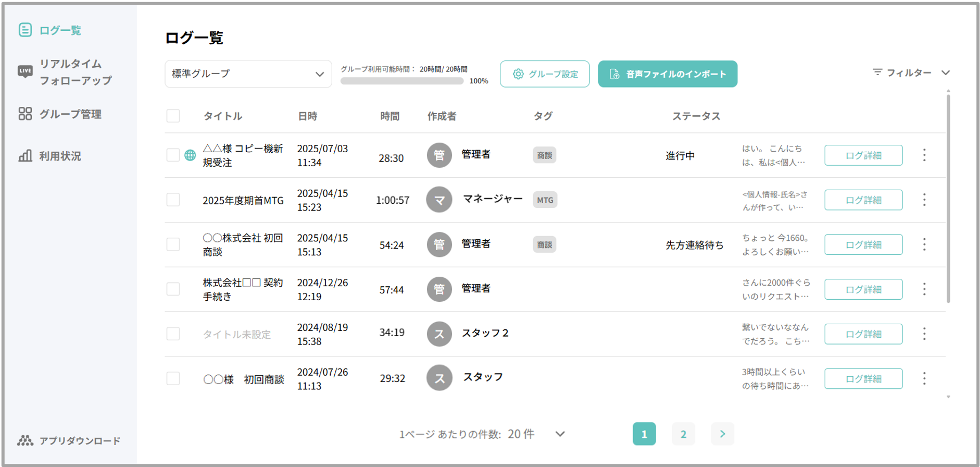The height and width of the screenshot is (467, 980).
Task: Click the 音声ファイルのインポート button
Action: pos(667,74)
